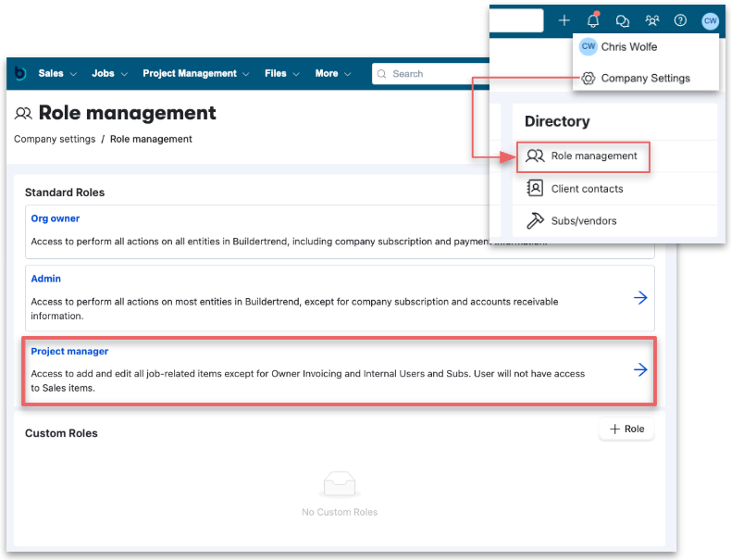This screenshot has height=560, width=731.
Task: Open the help question mark icon
Action: pyautogui.click(x=680, y=20)
